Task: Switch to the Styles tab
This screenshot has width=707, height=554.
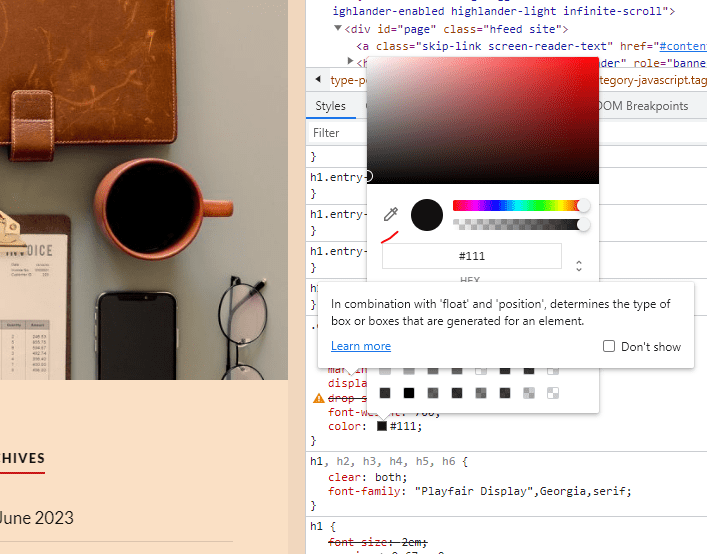Action: pyautogui.click(x=330, y=106)
